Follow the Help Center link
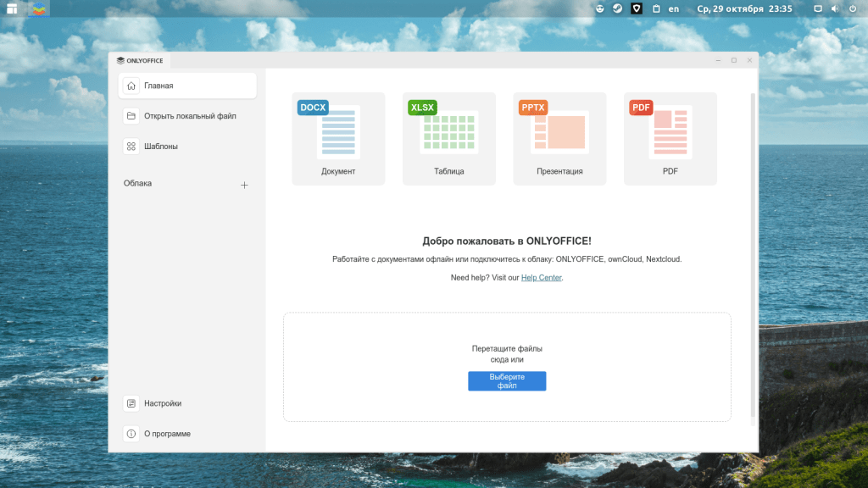Viewport: 868px width, 488px height. pyautogui.click(x=541, y=278)
